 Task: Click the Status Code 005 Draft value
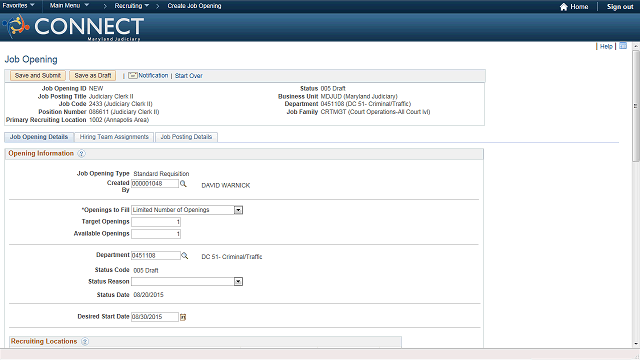(146, 270)
